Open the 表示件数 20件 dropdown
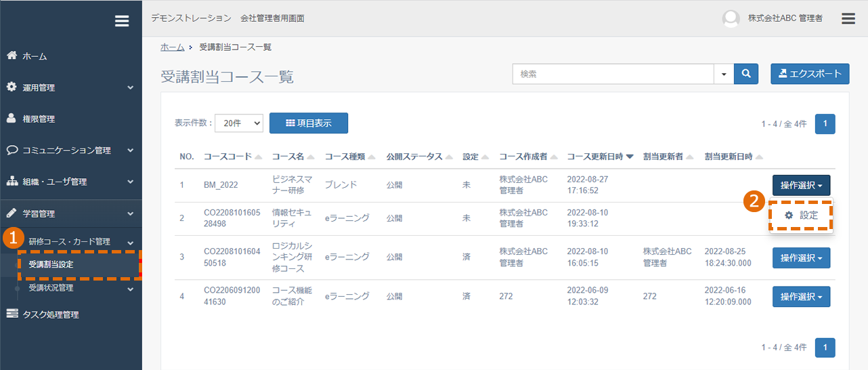 pos(239,123)
